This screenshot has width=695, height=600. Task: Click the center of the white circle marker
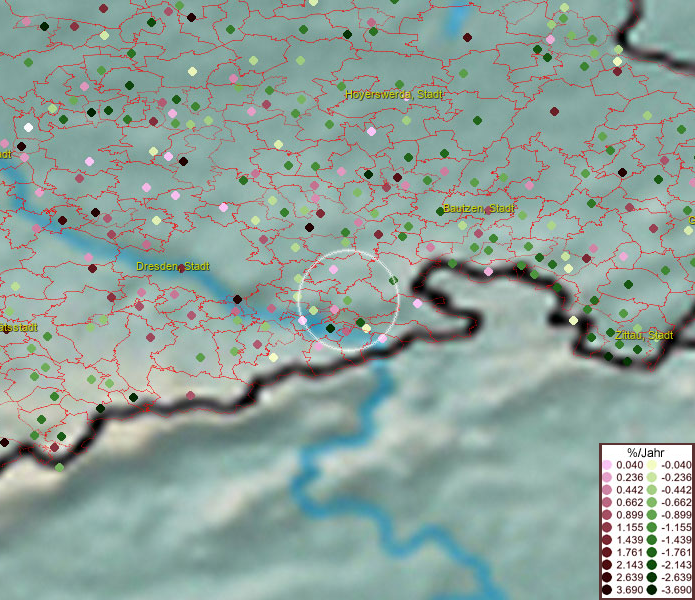click(x=348, y=299)
